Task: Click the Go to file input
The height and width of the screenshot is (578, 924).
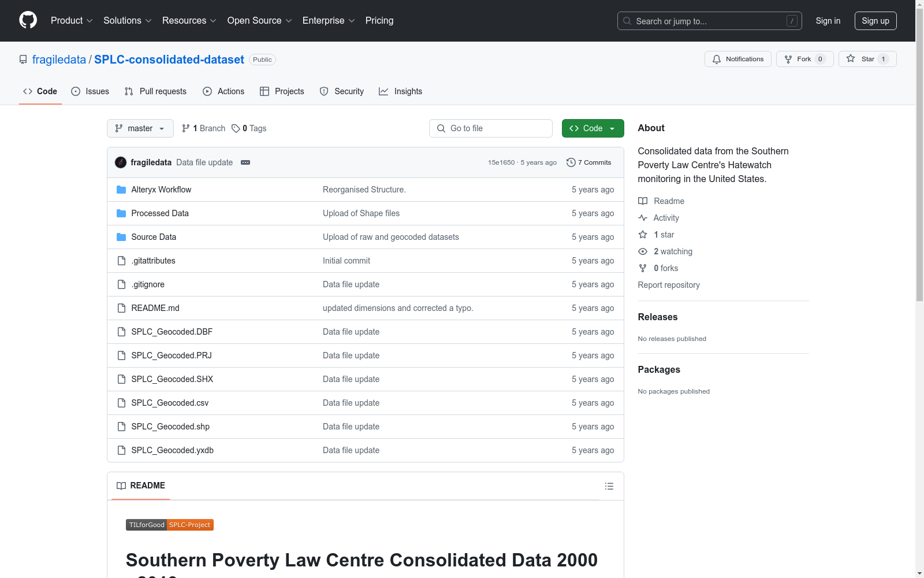Action: coord(491,128)
